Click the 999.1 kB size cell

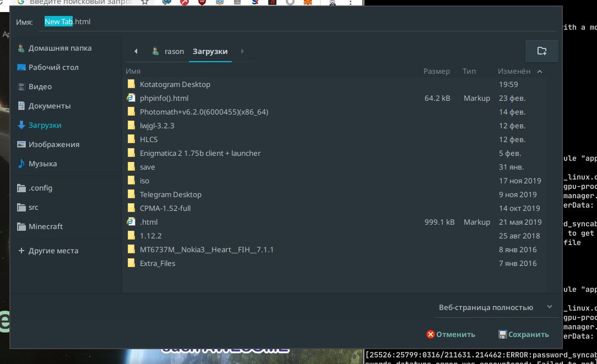point(439,222)
